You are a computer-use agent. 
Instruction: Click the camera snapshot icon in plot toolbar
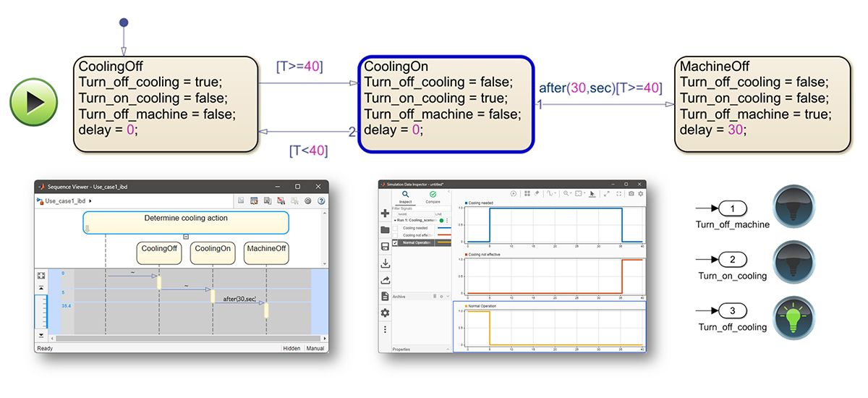click(x=631, y=194)
